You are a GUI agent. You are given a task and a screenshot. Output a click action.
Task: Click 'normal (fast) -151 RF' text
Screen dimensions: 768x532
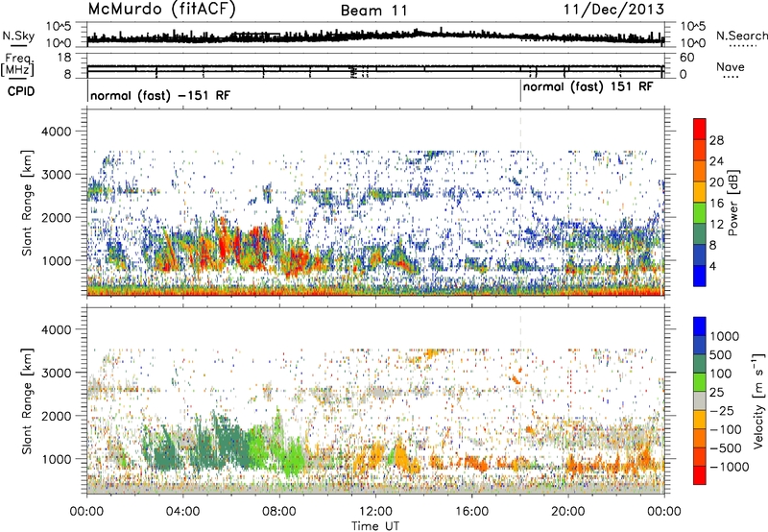pos(160,95)
